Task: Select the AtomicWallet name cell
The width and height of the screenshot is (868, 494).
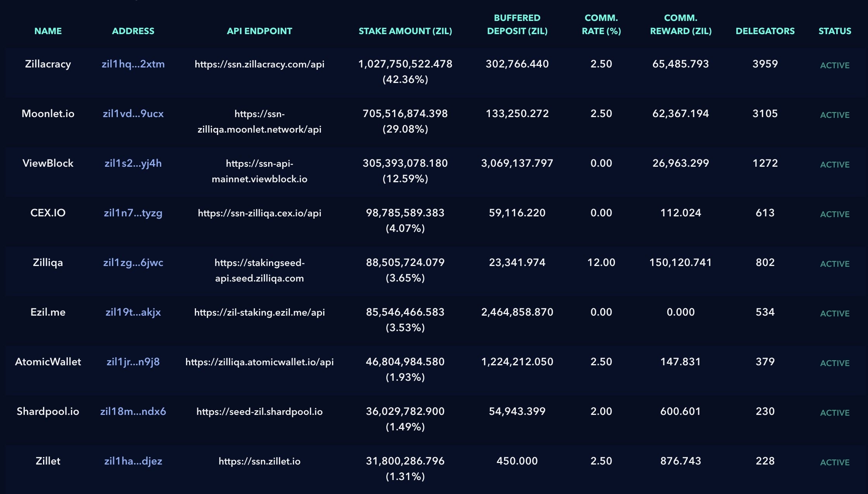Action: pyautogui.click(x=48, y=362)
